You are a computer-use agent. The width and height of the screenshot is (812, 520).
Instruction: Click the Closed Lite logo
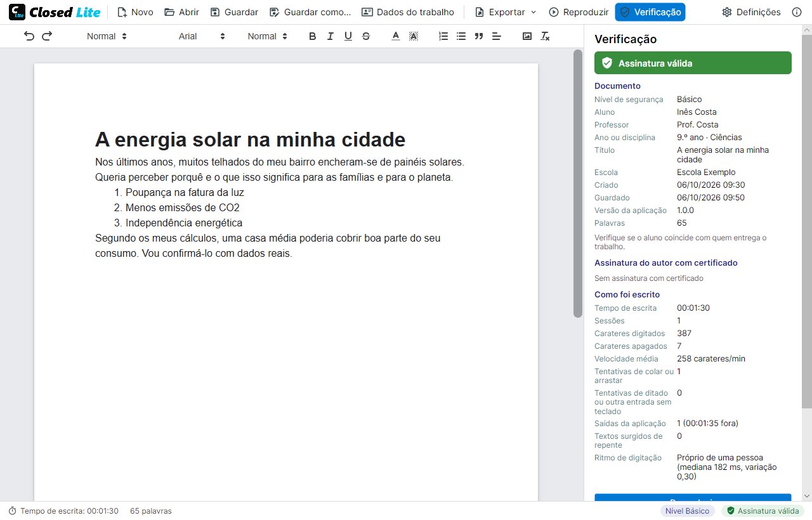pyautogui.click(x=55, y=12)
